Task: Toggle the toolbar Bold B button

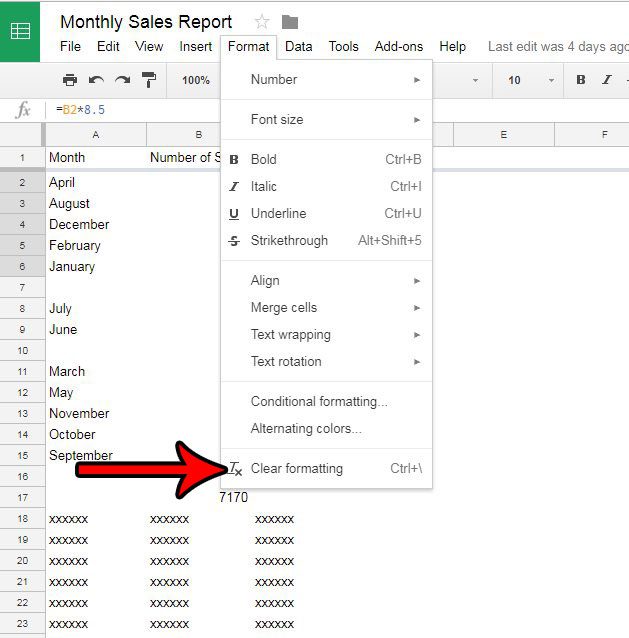Action: tap(581, 80)
